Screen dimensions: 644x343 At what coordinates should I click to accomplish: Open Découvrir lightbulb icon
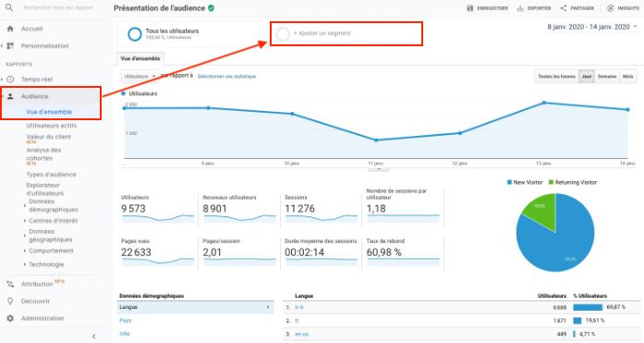click(x=10, y=301)
